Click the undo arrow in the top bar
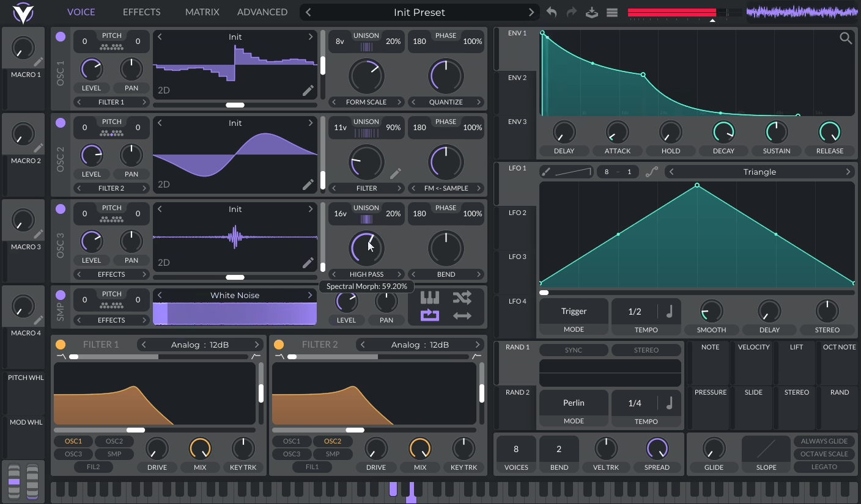The height and width of the screenshot is (504, 861). [552, 12]
